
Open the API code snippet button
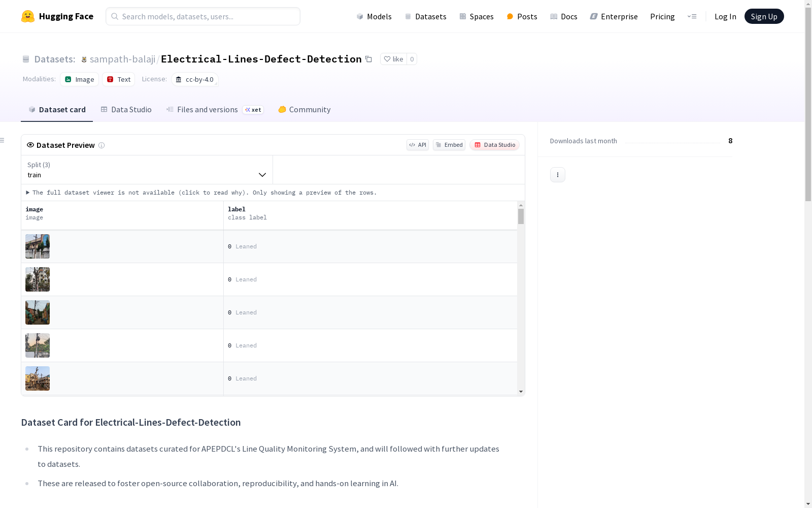tap(418, 145)
